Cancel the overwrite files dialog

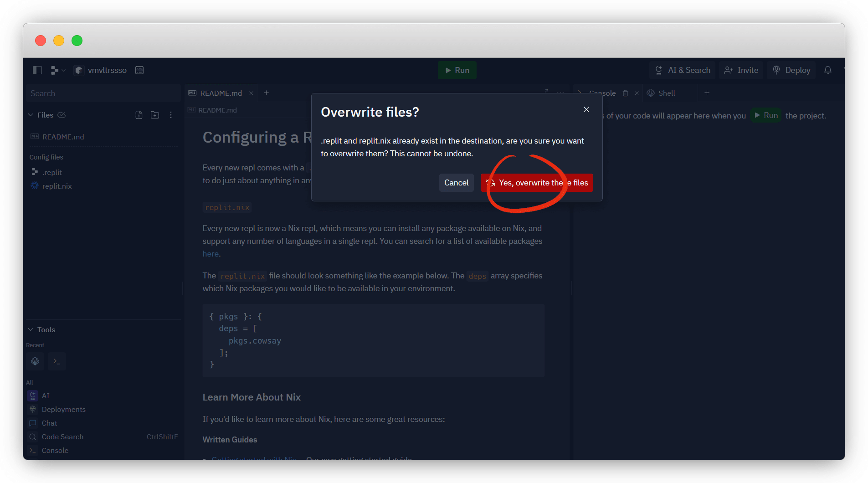tap(456, 183)
